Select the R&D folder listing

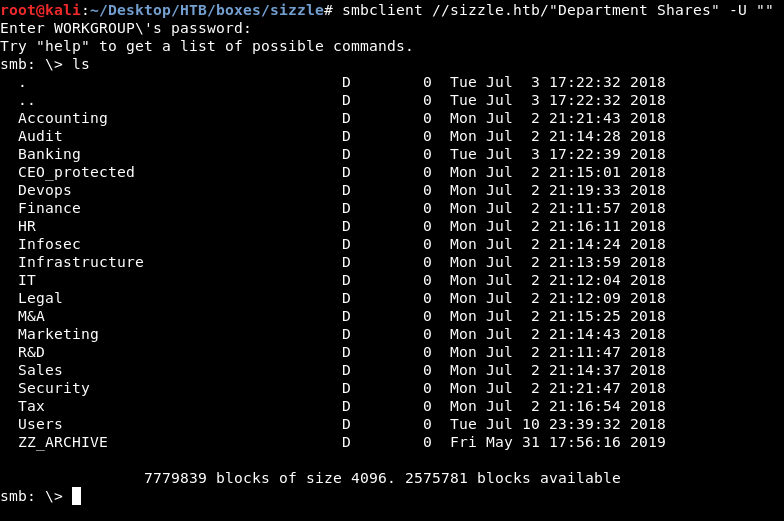coord(31,352)
